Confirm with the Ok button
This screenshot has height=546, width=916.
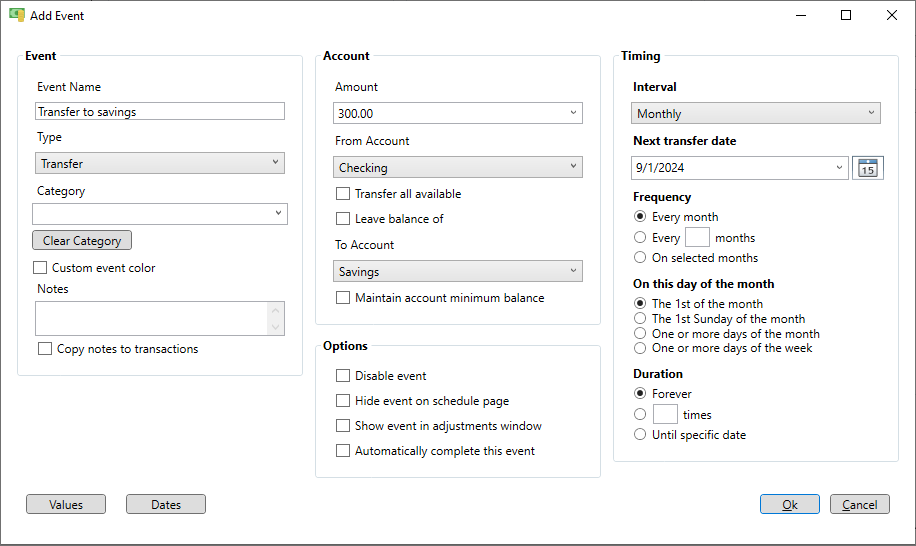(790, 505)
